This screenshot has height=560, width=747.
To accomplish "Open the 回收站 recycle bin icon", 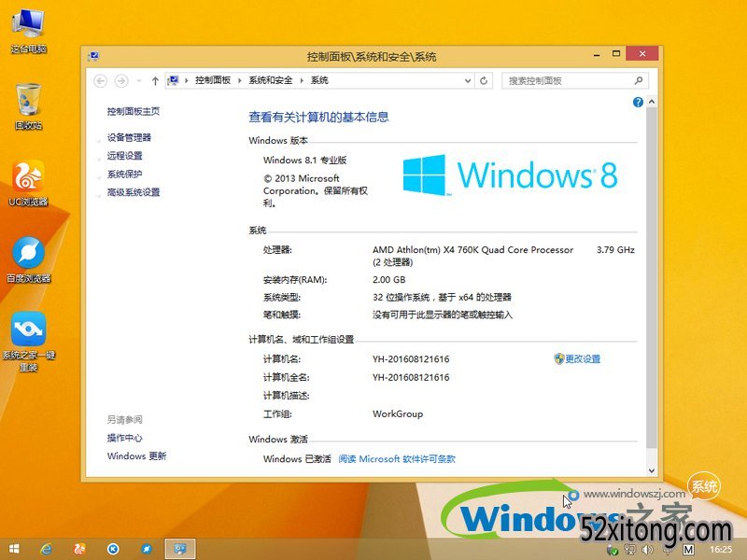I will tap(29, 105).
